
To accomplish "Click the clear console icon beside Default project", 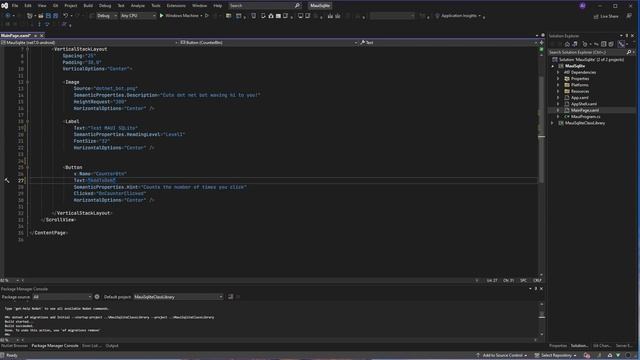I will 231,297.
